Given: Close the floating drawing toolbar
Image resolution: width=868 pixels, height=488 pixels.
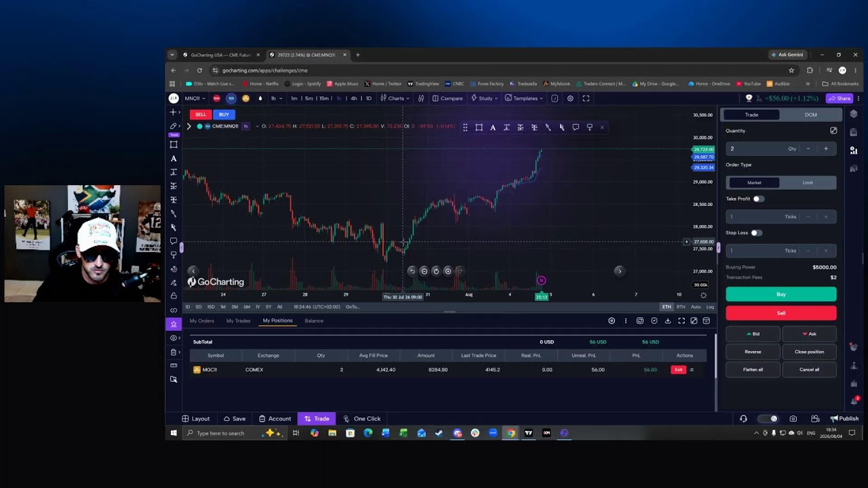Looking at the screenshot, I should click(601, 127).
